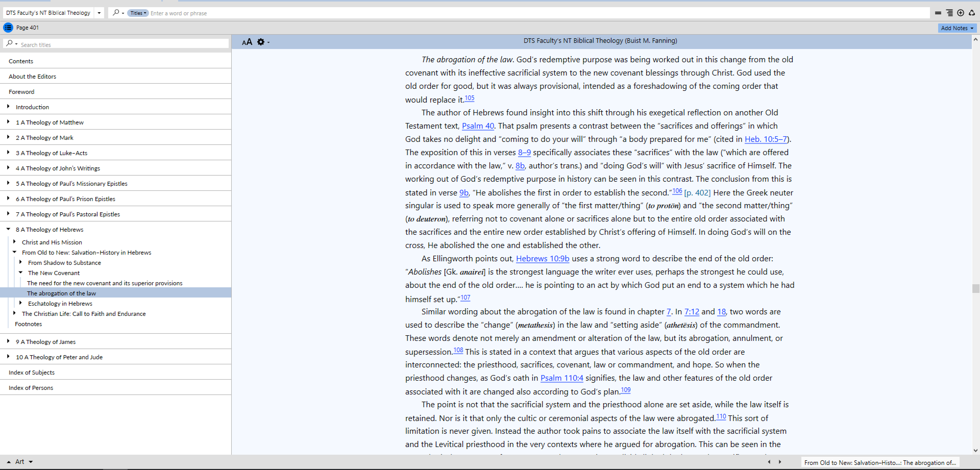The width and height of the screenshot is (980, 470).
Task: Open the verses 8–9 link
Action: coord(524,153)
